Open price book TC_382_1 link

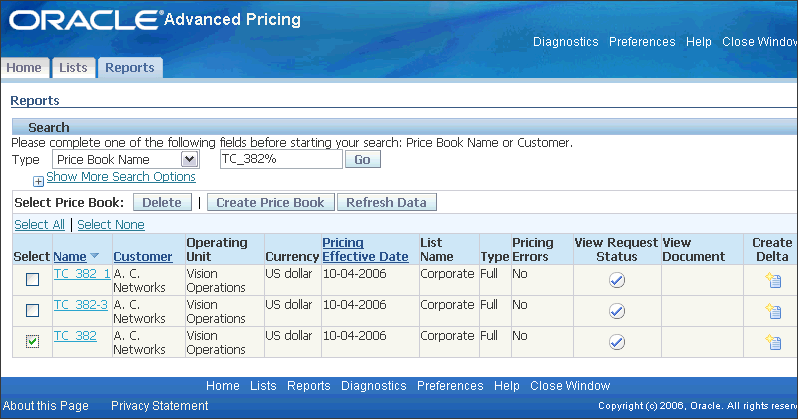82,273
